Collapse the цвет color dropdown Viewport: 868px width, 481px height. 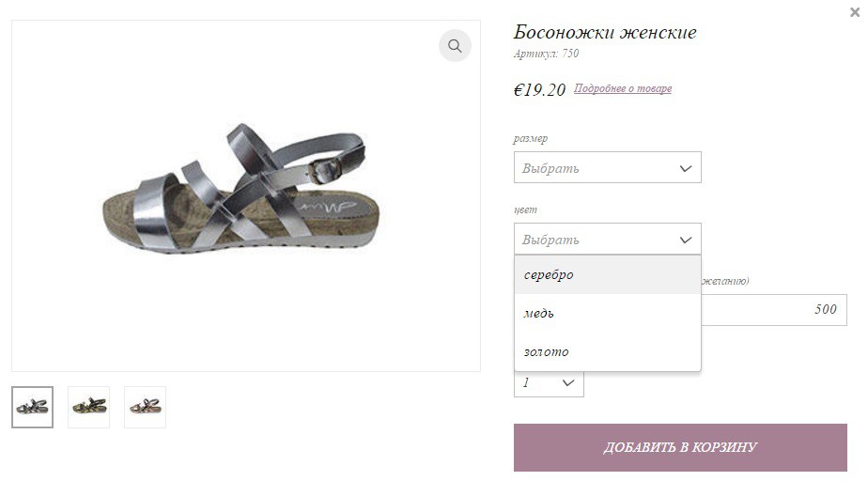point(607,240)
